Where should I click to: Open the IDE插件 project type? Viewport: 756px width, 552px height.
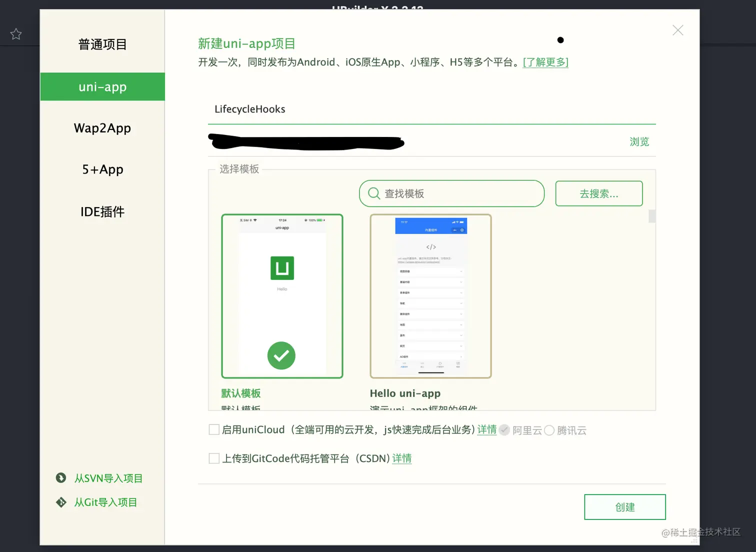click(x=102, y=211)
